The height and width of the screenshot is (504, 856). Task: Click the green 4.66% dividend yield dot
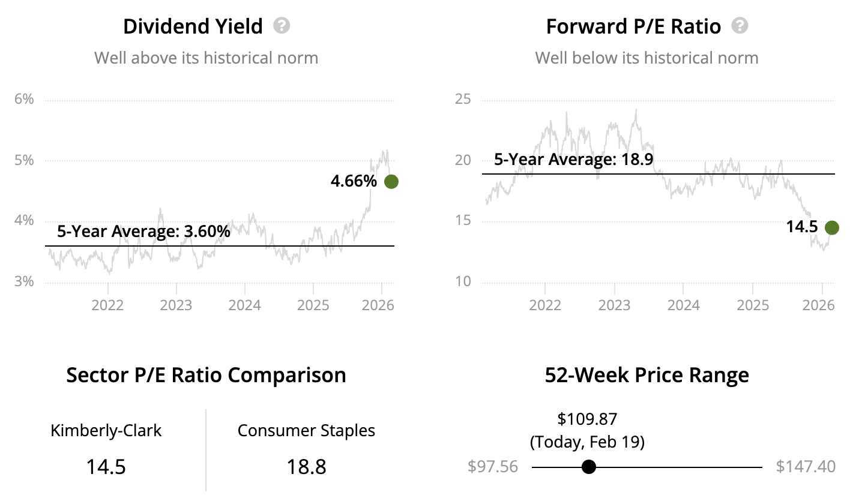(x=391, y=181)
